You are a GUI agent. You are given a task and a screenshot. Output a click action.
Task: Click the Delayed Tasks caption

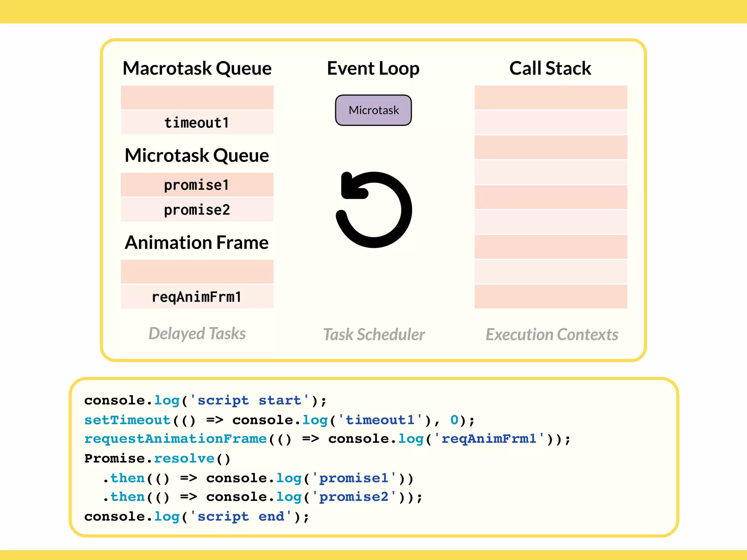pos(197,334)
